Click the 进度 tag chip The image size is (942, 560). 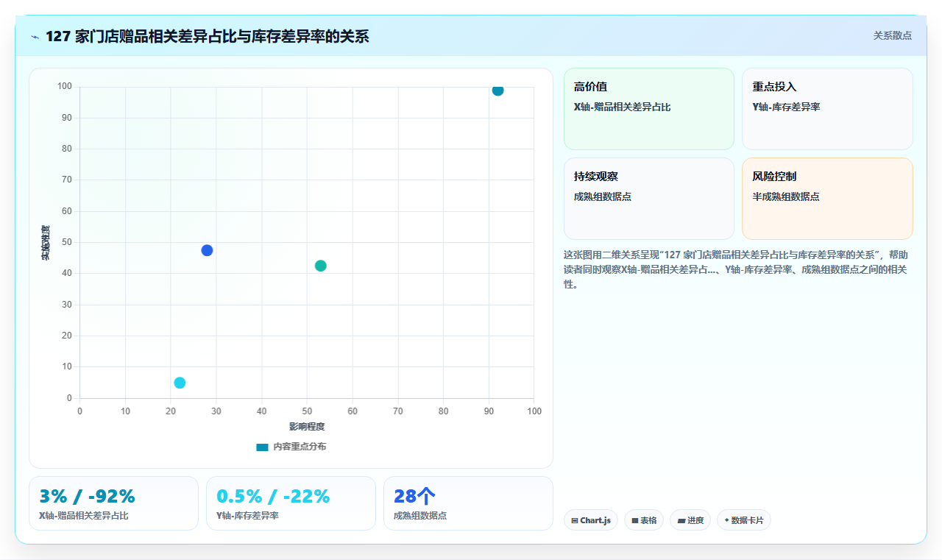coord(690,520)
